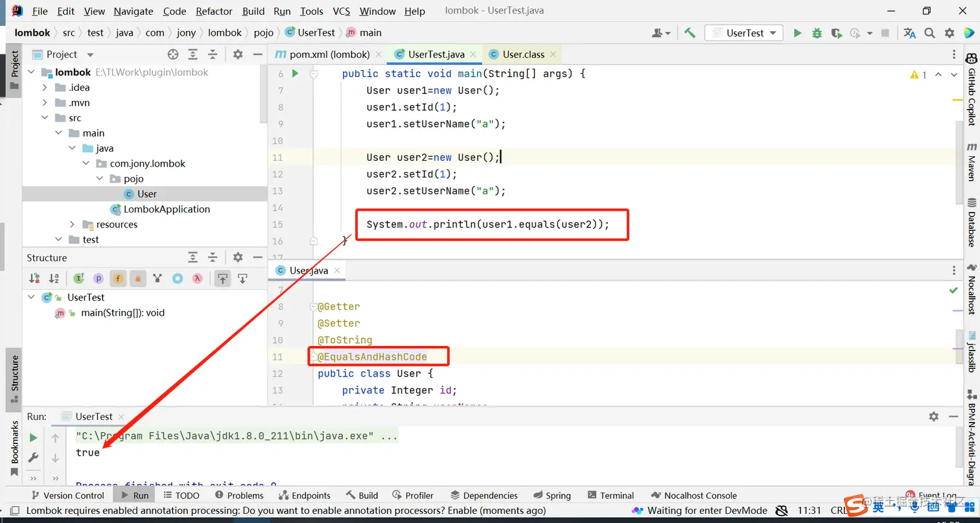This screenshot has width=980, height=523.
Task: Open the Profiler tool window
Action: coord(412,495)
